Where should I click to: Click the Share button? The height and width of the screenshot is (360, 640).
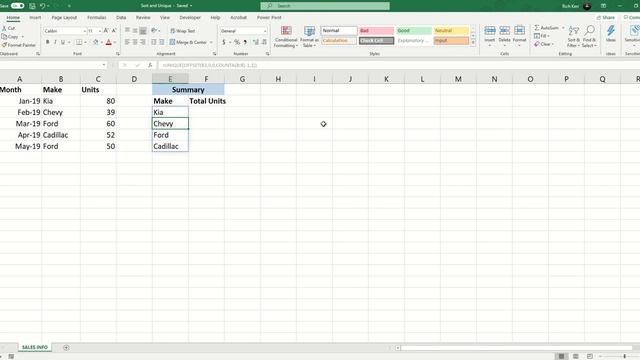click(x=606, y=18)
